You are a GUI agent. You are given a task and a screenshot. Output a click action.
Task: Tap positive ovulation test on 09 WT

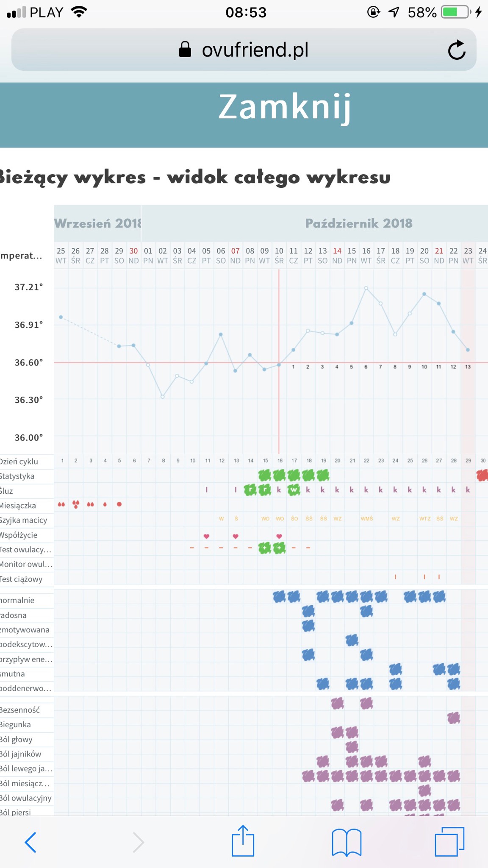pos(265,548)
